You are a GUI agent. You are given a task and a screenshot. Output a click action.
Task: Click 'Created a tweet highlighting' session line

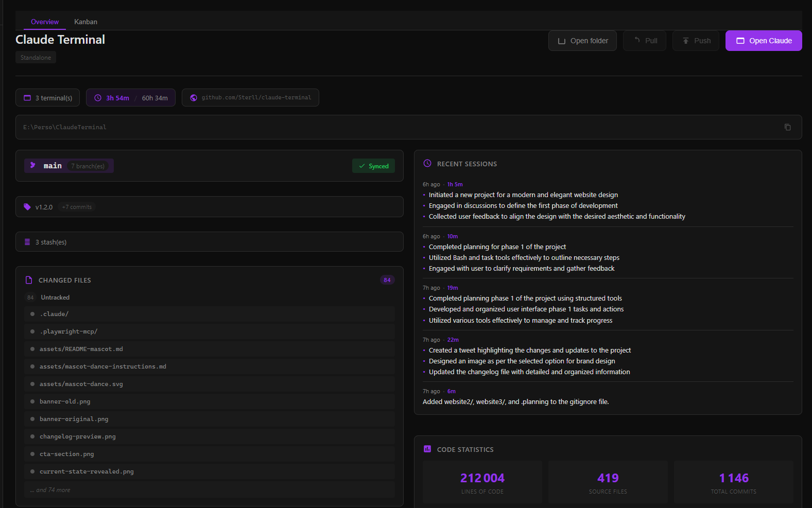(530, 350)
